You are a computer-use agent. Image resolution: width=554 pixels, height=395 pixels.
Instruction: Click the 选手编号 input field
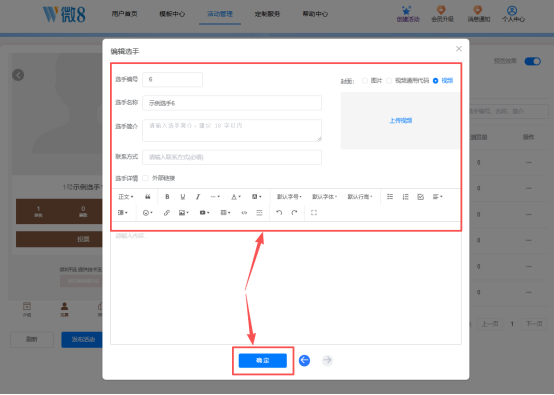(172, 79)
